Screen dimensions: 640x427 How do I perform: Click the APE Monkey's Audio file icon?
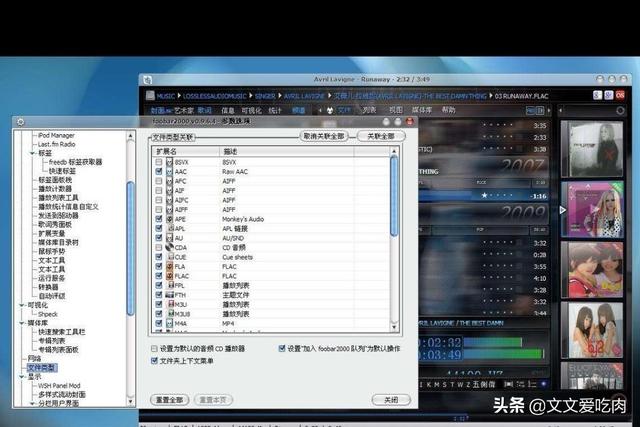coord(167,218)
